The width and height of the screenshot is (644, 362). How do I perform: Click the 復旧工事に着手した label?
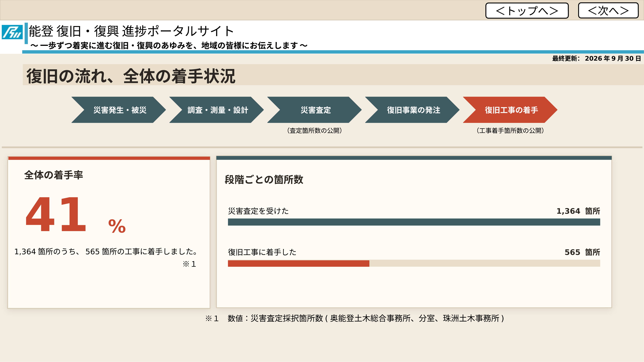coord(262,252)
